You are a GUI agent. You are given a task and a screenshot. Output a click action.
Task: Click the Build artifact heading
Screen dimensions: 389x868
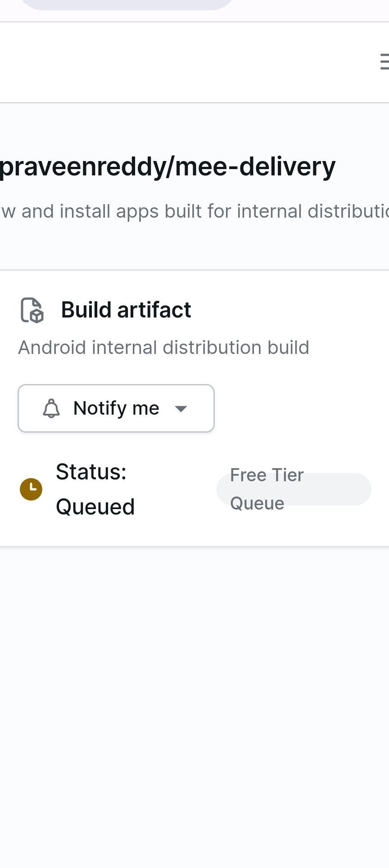[x=126, y=310]
